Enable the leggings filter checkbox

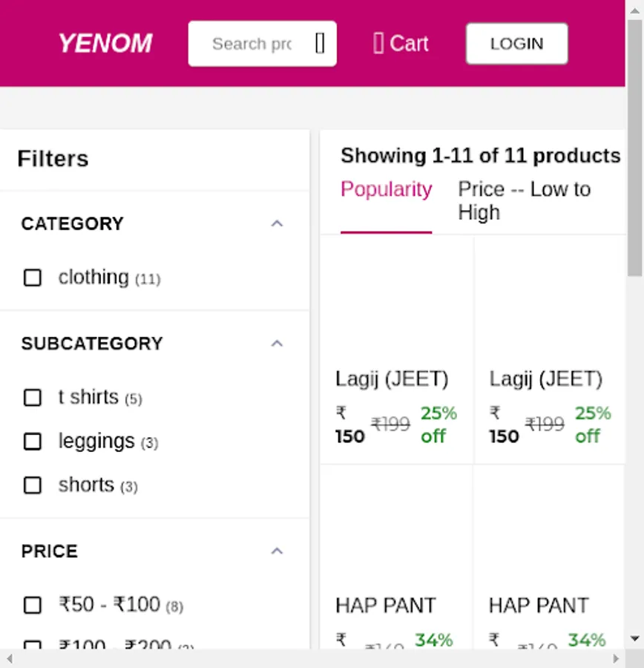click(x=33, y=442)
